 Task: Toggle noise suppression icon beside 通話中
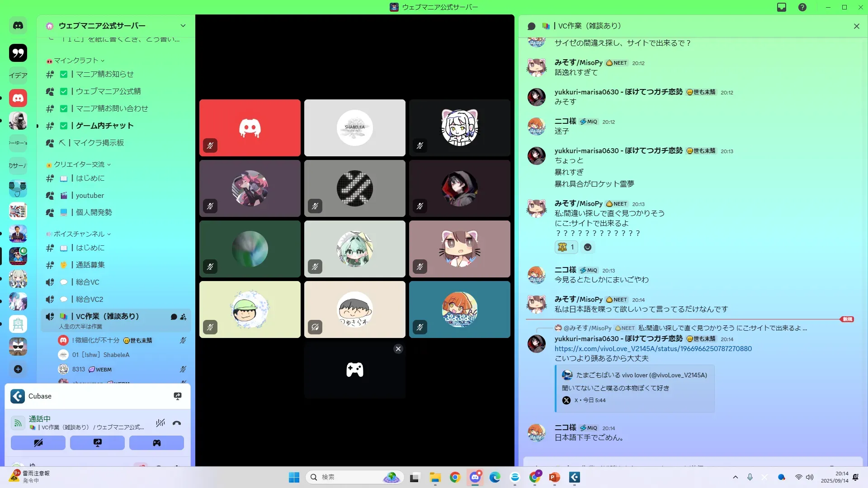160,423
